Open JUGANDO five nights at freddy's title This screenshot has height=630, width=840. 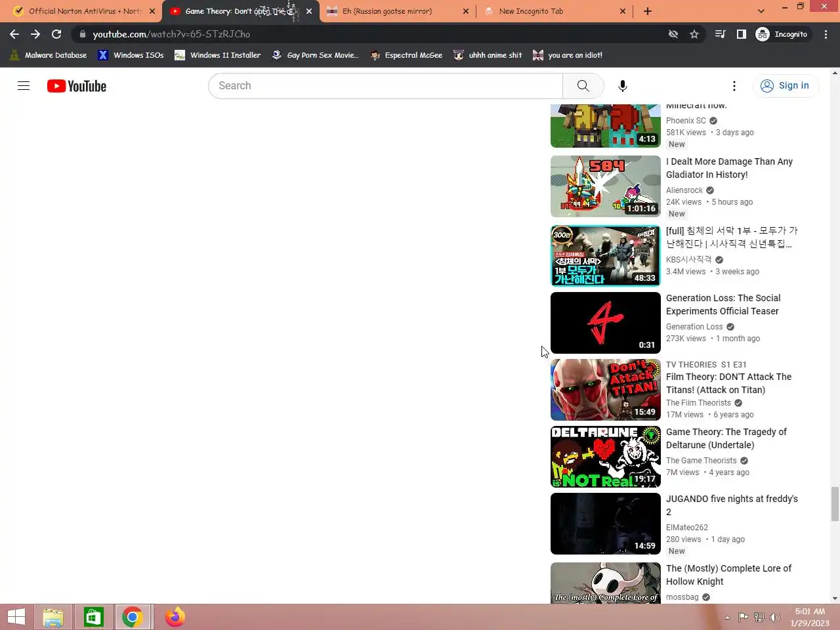tap(732, 505)
